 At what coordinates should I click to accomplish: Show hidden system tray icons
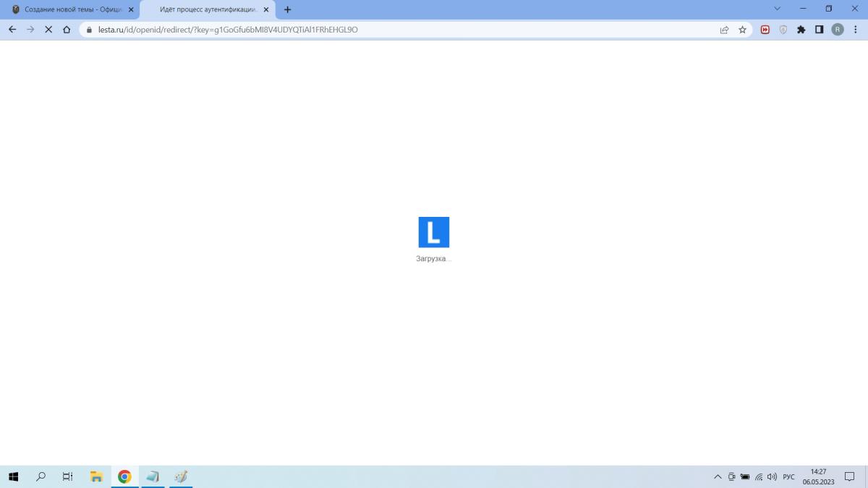tap(718, 477)
